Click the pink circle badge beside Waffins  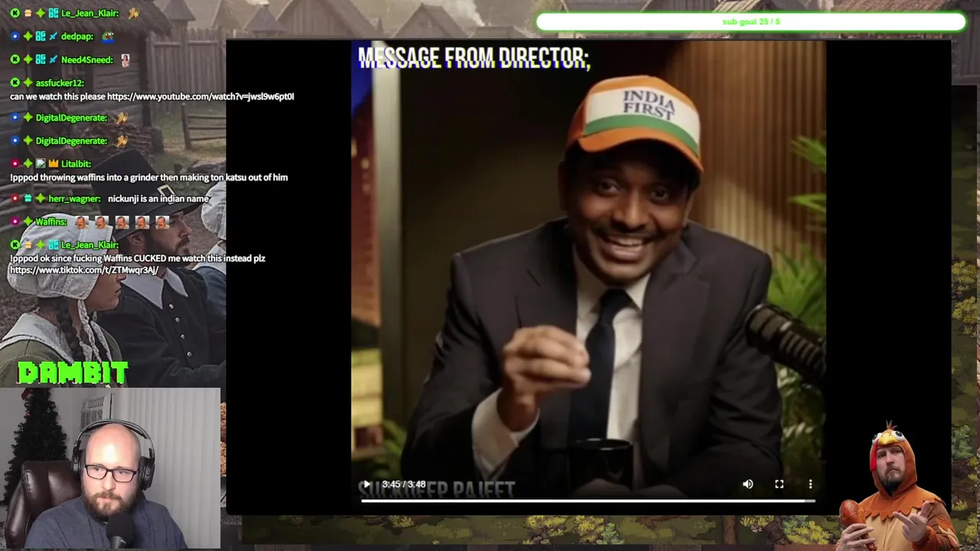(15, 222)
